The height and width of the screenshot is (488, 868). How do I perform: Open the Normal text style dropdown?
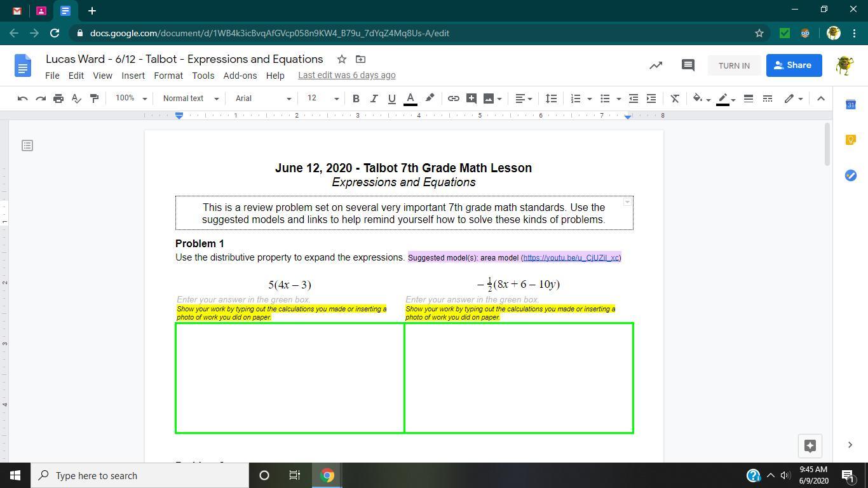(191, 98)
